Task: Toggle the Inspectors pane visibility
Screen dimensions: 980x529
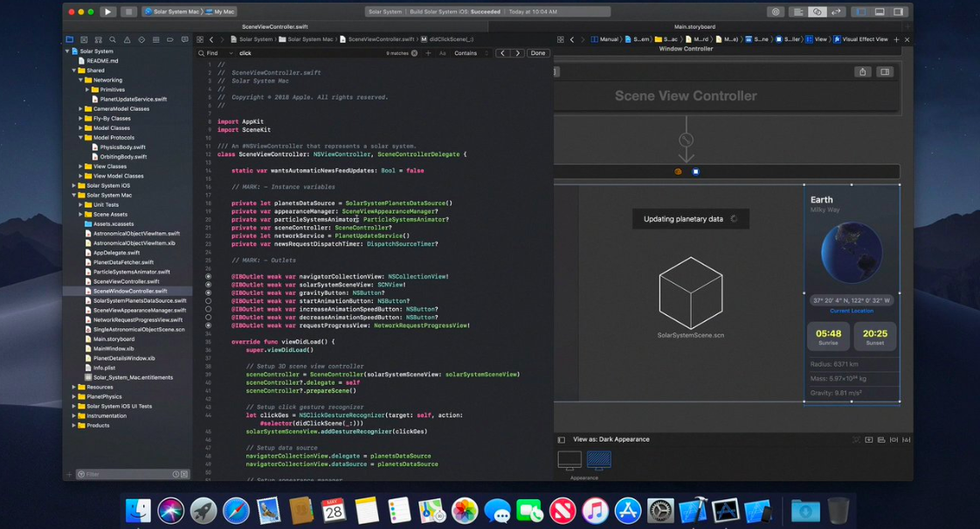Action: [x=898, y=11]
